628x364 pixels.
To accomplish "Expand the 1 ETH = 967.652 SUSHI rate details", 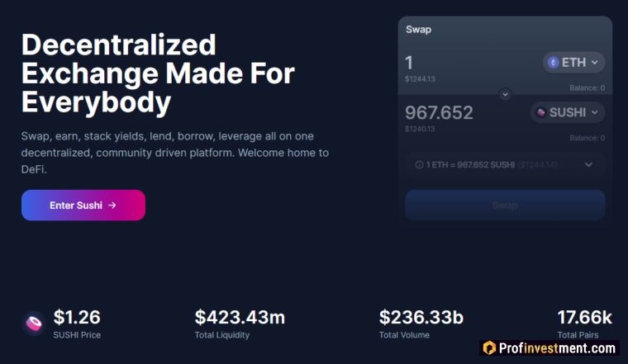I will pos(588,164).
